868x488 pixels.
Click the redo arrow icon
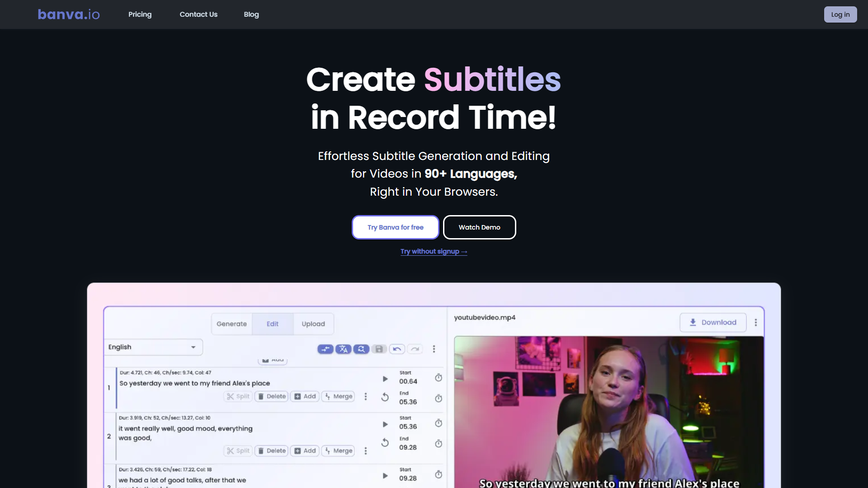[415, 349]
